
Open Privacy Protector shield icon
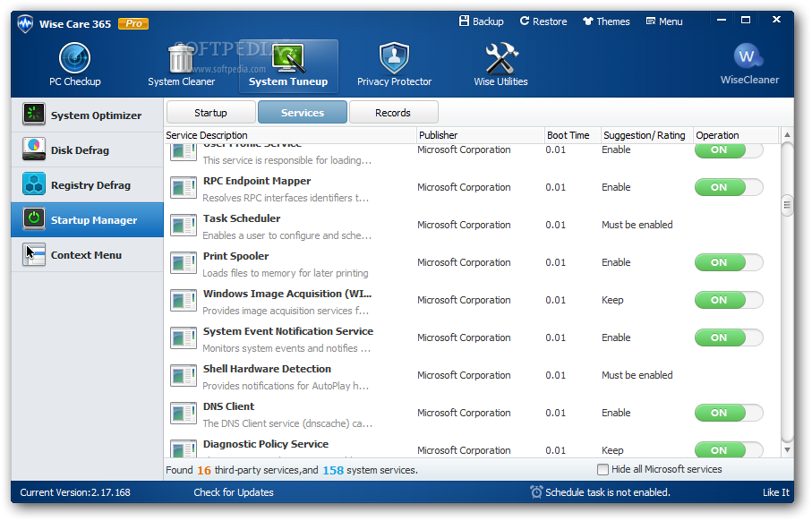pos(394,58)
